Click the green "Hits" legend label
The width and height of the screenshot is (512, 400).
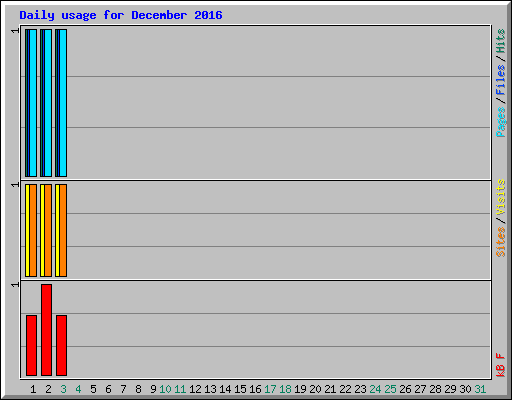pyautogui.click(x=501, y=41)
